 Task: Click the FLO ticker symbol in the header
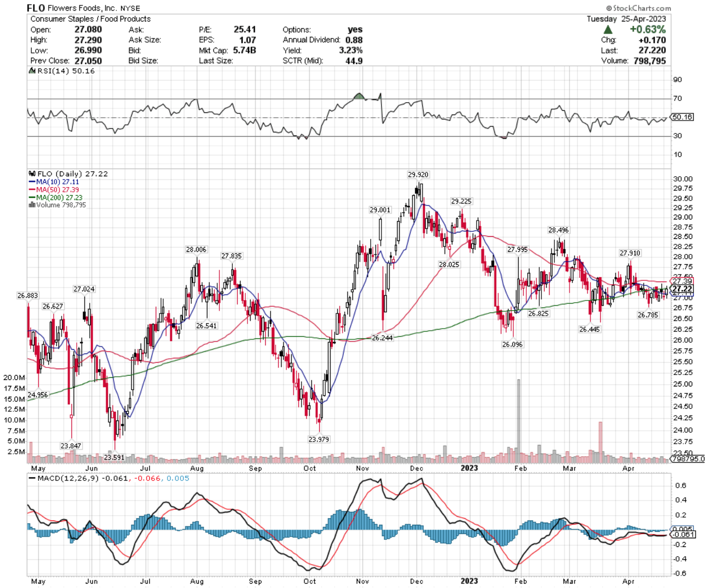click(x=36, y=8)
